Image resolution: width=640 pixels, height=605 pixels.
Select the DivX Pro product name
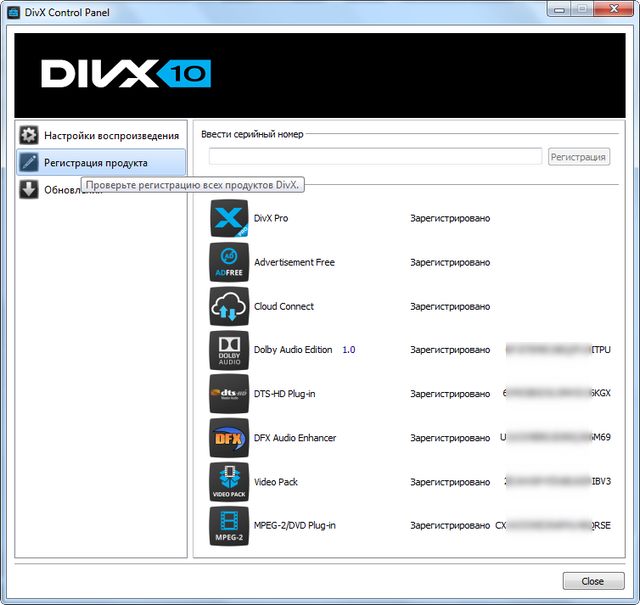[x=271, y=218]
